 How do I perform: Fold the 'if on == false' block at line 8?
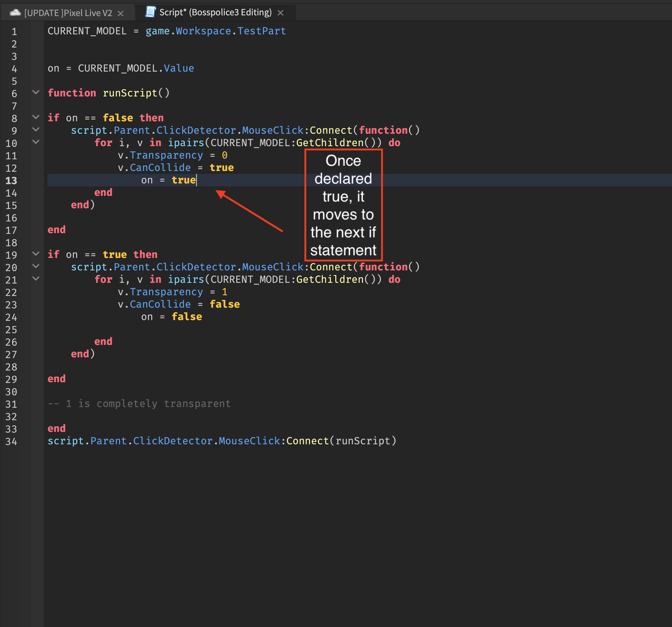tap(36, 117)
